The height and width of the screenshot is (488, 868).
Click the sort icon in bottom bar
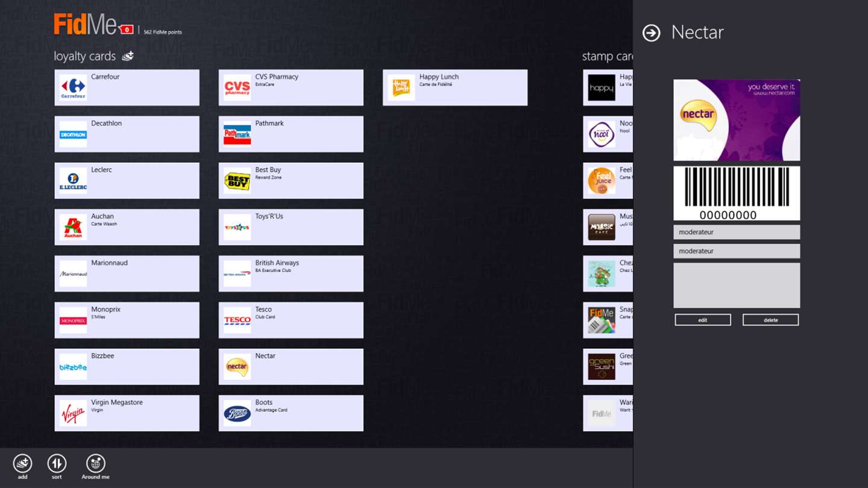(x=57, y=463)
